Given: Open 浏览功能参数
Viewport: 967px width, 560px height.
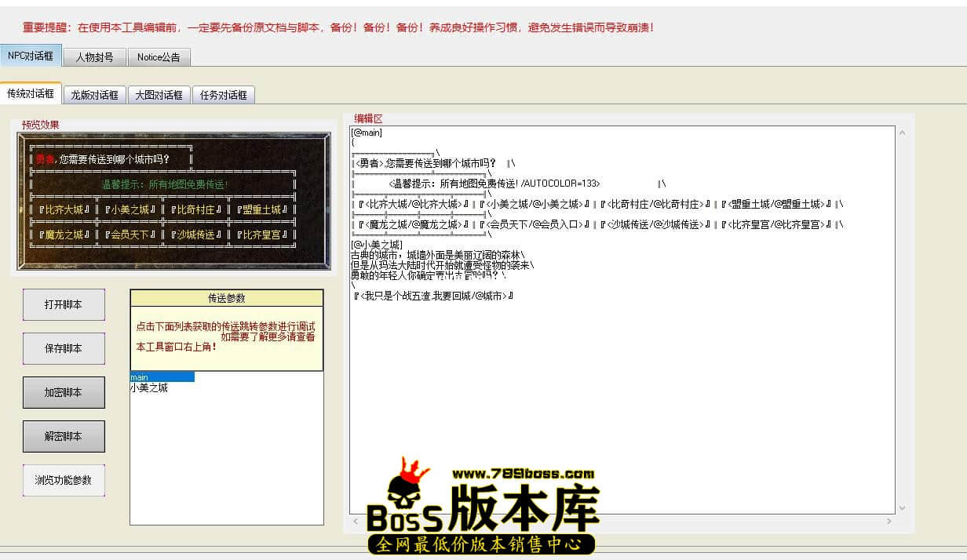Looking at the screenshot, I should 64,480.
